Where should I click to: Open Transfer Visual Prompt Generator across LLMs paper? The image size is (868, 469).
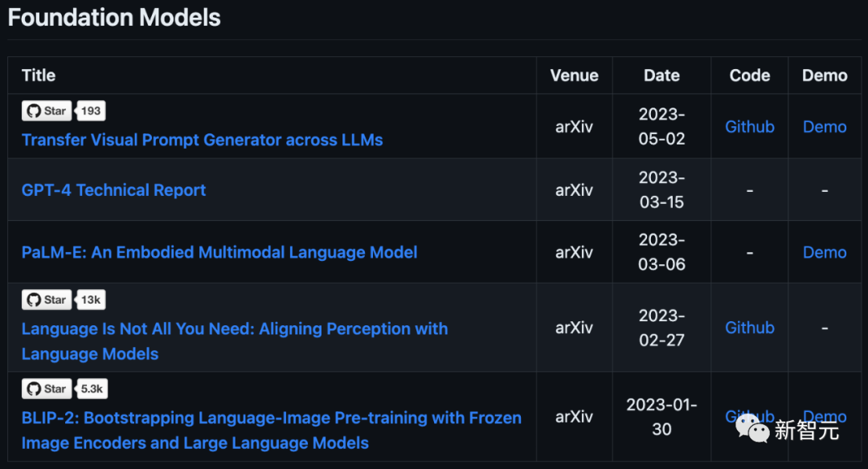point(202,140)
